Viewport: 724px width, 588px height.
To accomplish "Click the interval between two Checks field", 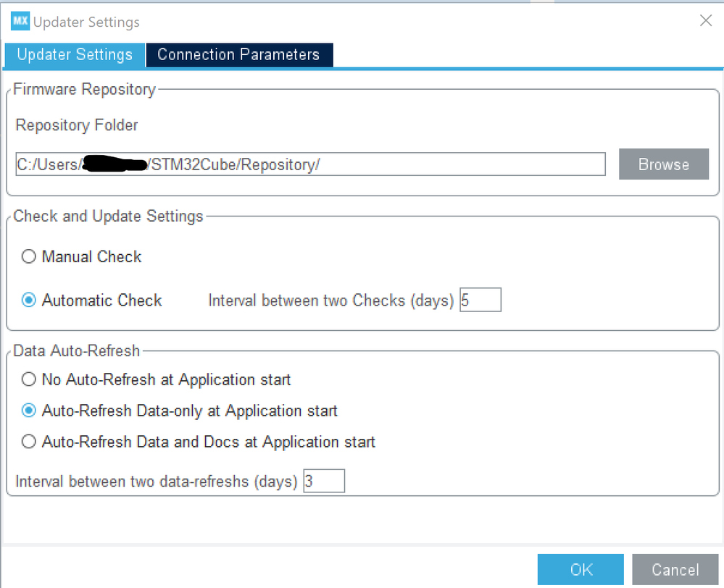I will 480,301.
